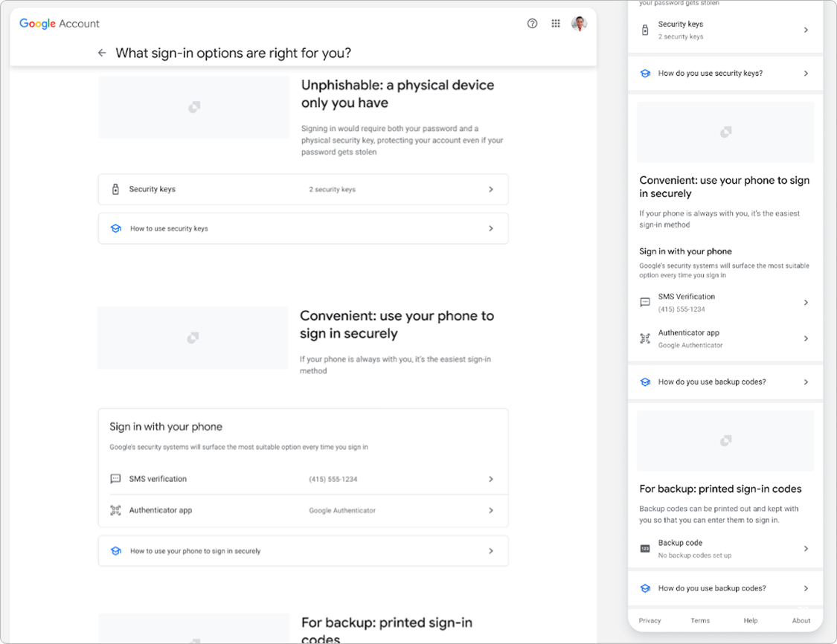Expand the Authenticator app entry in the right panel
This screenshot has width=837, height=644.
(x=806, y=338)
